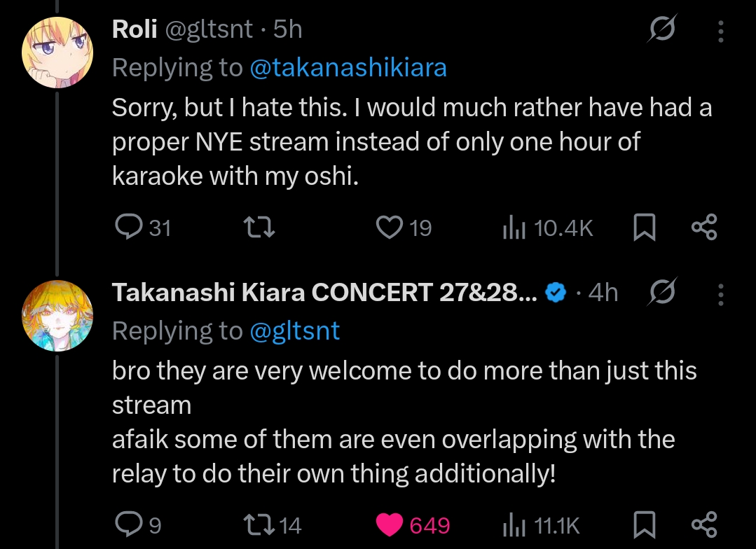Open Grok icon on Kiara's reply
The image size is (756, 549).
click(661, 293)
